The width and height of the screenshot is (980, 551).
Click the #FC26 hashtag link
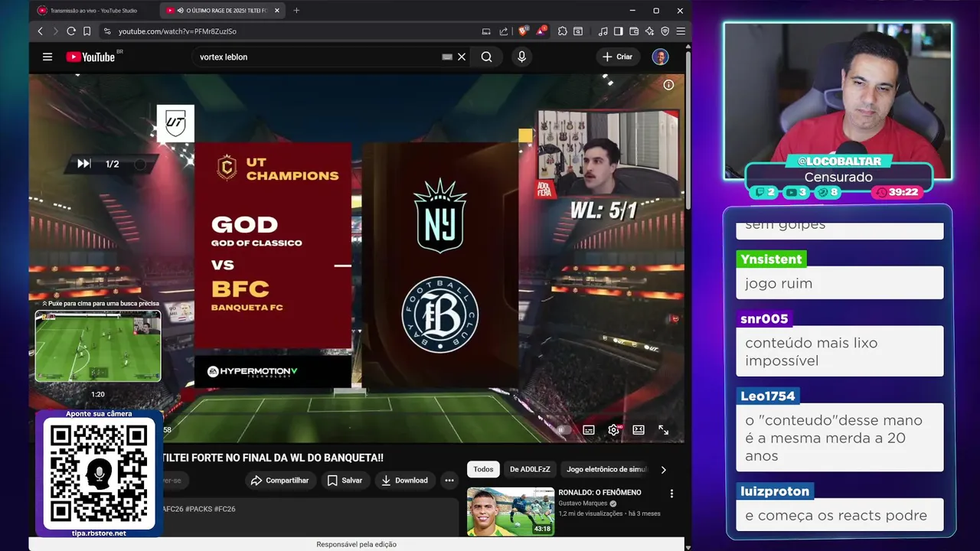[224, 509]
